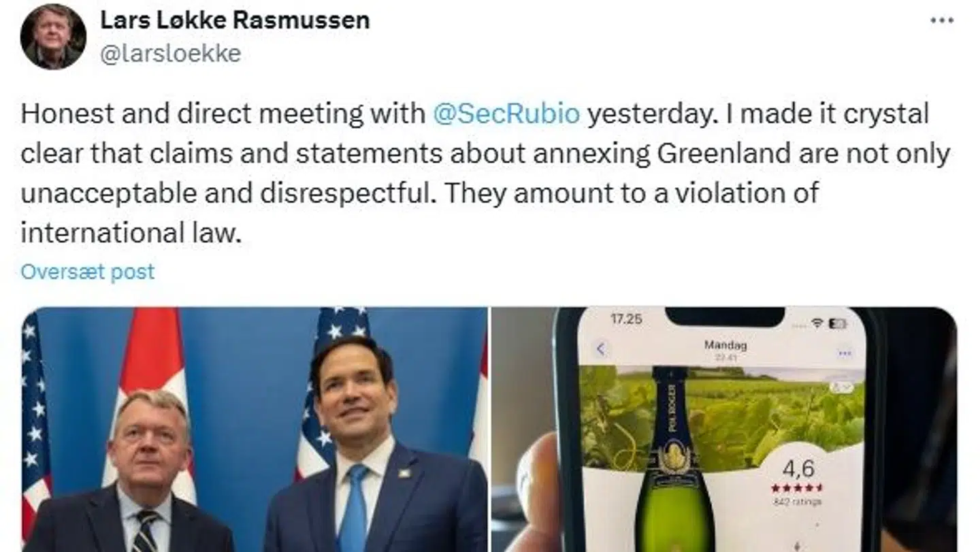The image size is (980, 552).
Task: Click the battery icon in the phone status bar
Action: click(838, 323)
